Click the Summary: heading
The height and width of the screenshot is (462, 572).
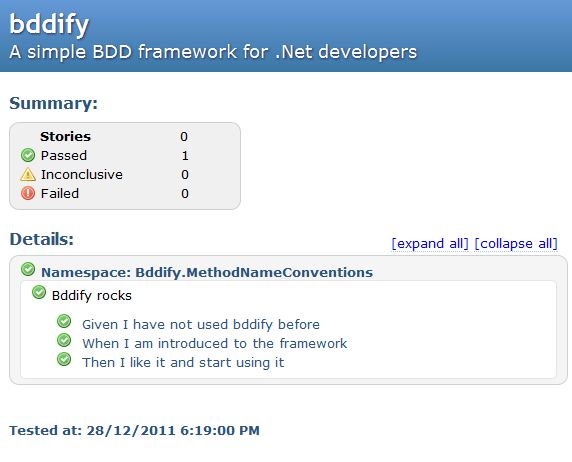(54, 103)
